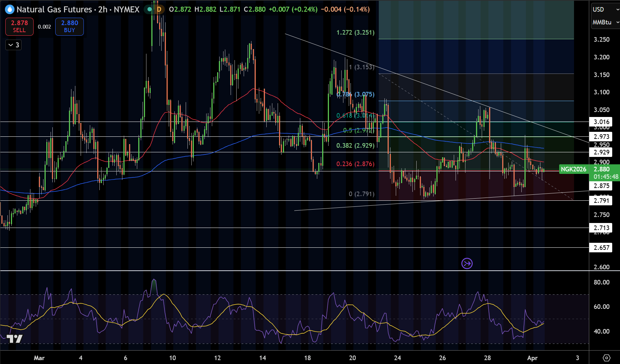Select the 0 (2.791) Fibonacci label
620x364 pixels.
click(x=361, y=194)
